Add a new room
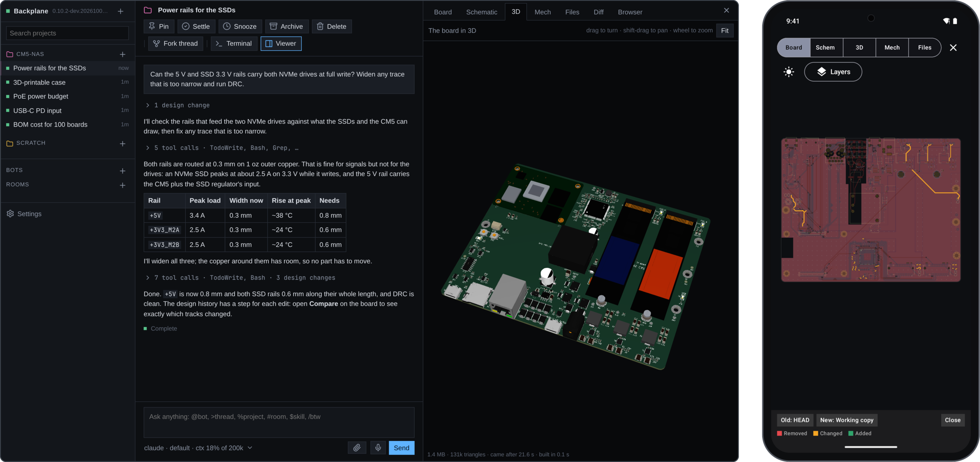This screenshot has height=462, width=980. coord(122,185)
